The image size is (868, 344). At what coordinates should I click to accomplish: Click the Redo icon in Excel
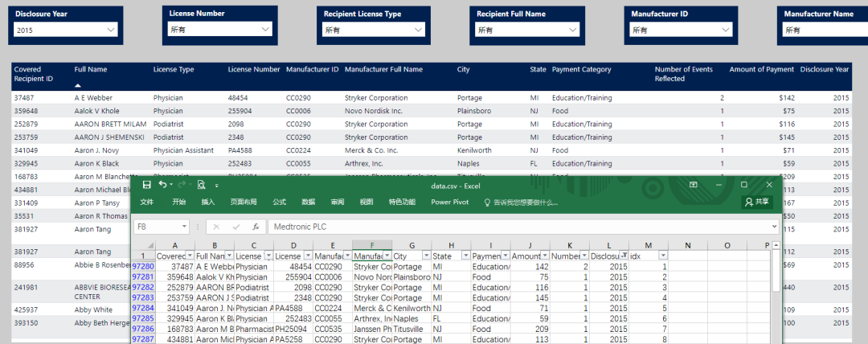(x=182, y=185)
